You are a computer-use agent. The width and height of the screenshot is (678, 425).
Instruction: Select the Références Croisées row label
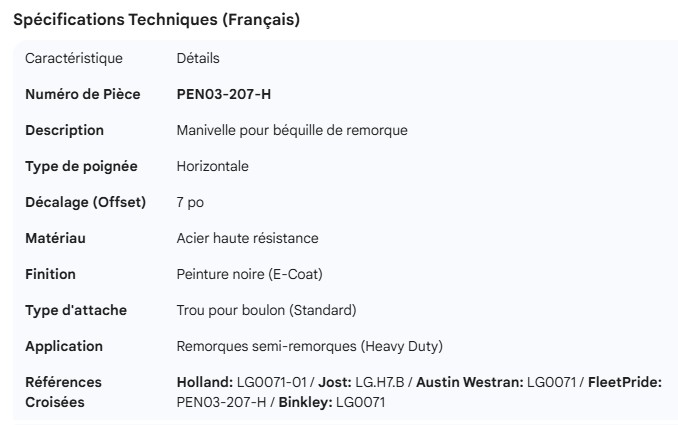(x=63, y=392)
